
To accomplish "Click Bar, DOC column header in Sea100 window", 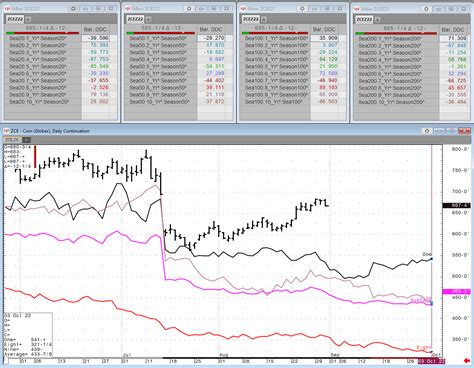I will (324, 29).
